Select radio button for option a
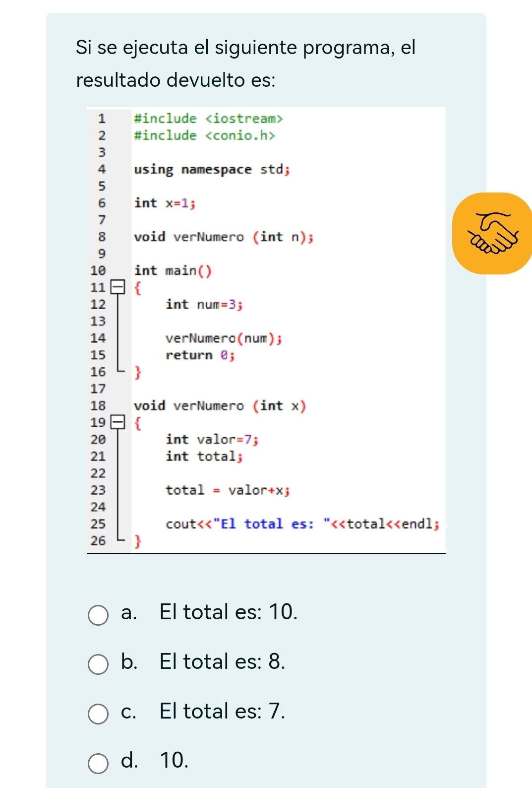 pos(98,615)
